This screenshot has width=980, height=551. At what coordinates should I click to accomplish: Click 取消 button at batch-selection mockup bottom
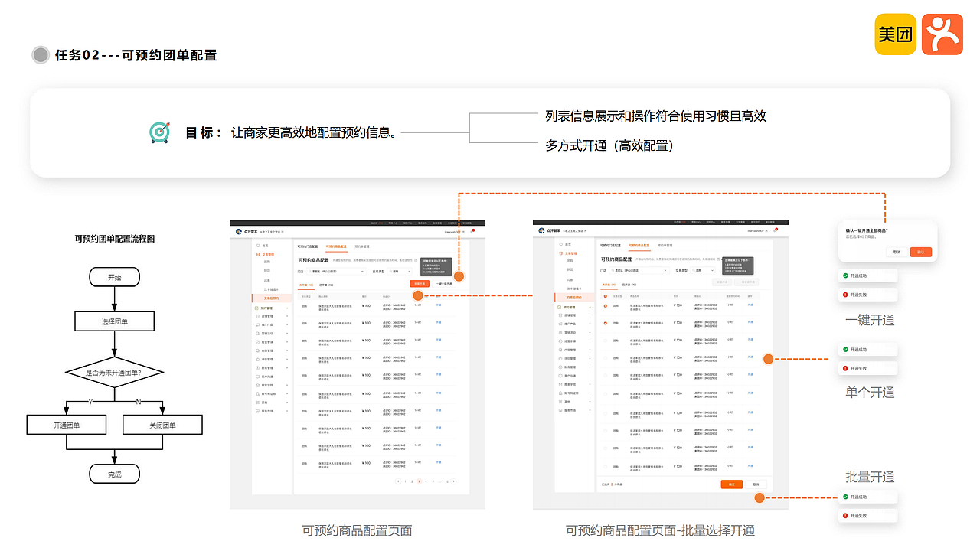click(756, 484)
